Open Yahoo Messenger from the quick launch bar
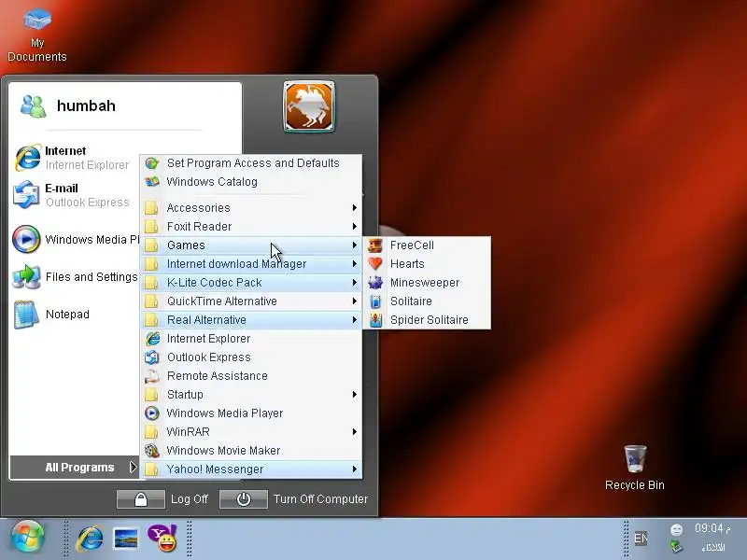The width and height of the screenshot is (747, 560). (162, 539)
